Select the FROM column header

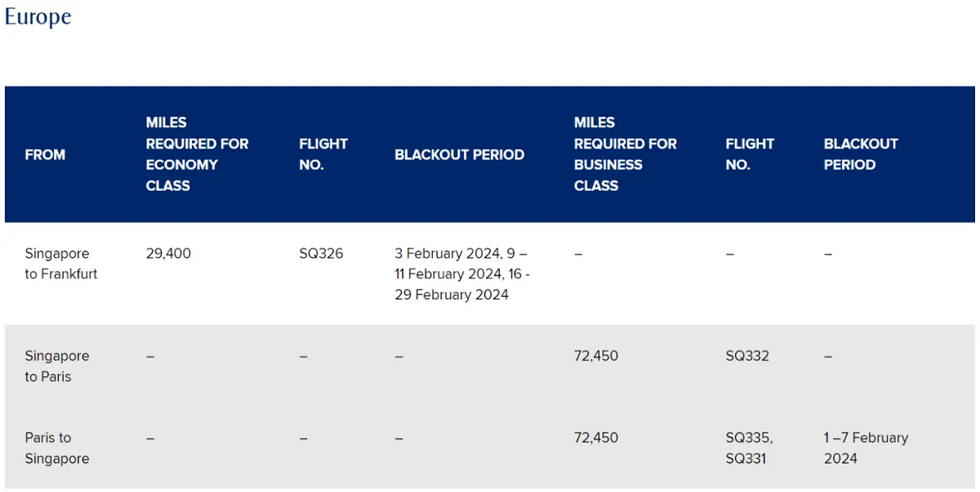coord(45,154)
